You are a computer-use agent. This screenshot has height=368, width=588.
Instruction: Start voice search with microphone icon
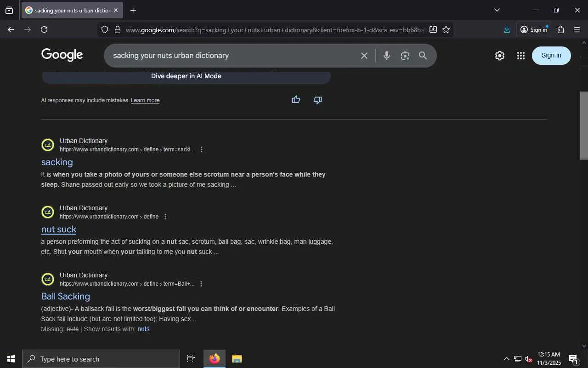coord(387,56)
